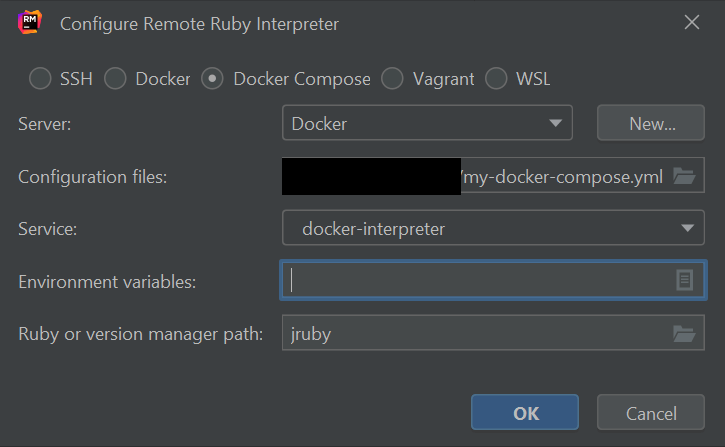Confirm with the OK button
The image size is (725, 447).
click(x=525, y=413)
